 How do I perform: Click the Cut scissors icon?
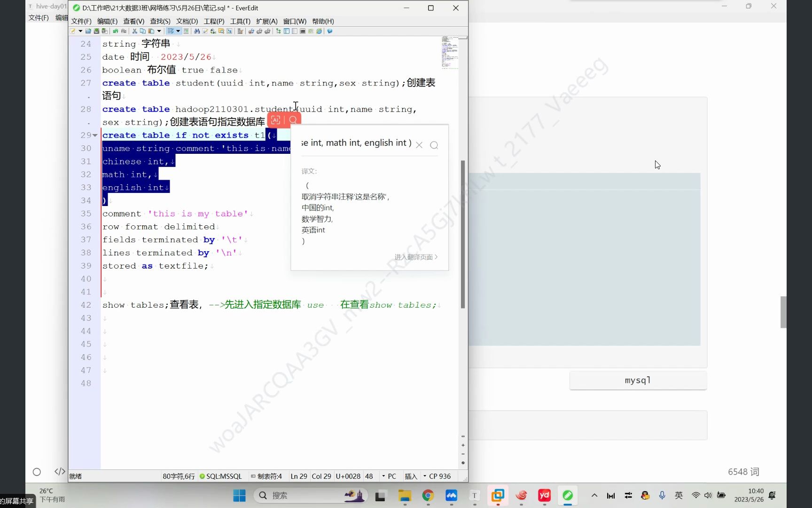135,31
